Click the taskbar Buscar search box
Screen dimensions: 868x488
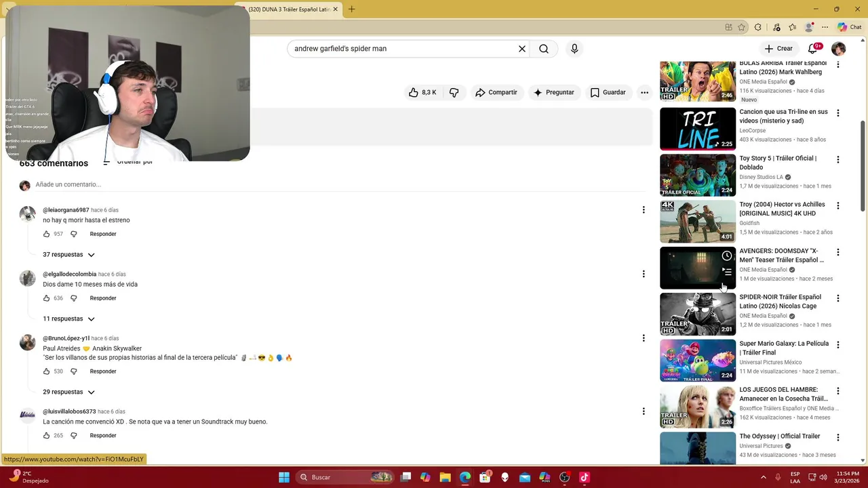[x=344, y=477]
